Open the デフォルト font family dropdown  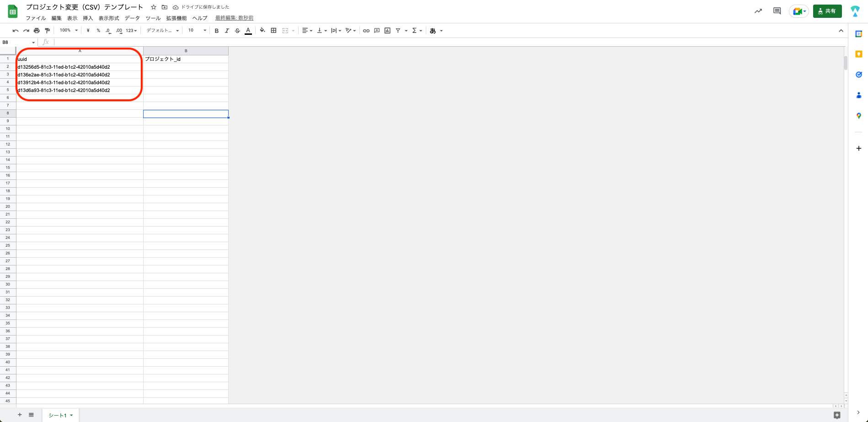162,31
